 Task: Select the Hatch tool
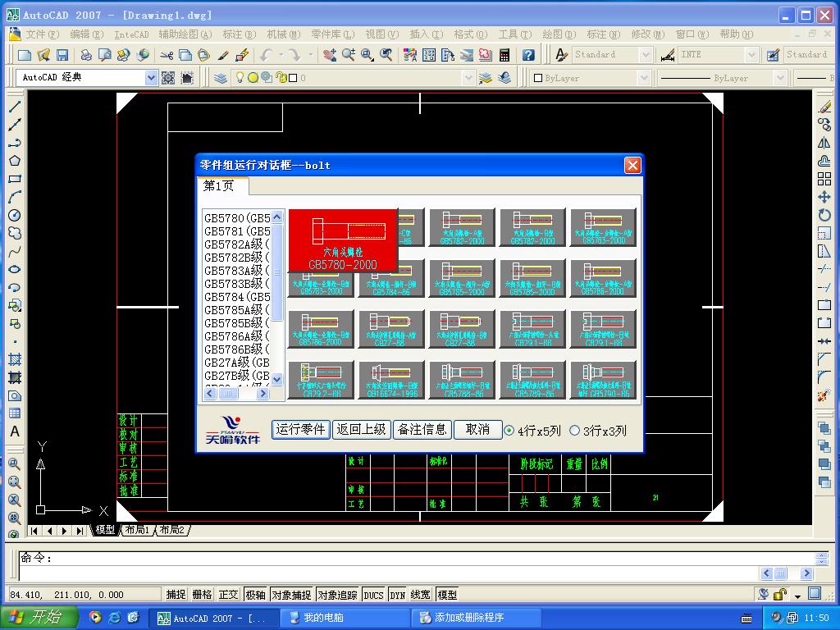(15, 359)
